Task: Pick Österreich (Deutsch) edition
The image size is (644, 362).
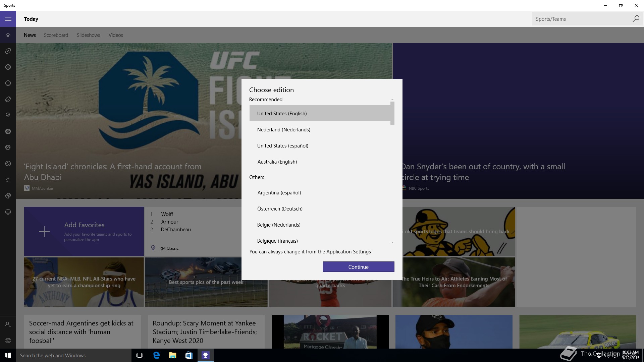Action: coord(320,208)
